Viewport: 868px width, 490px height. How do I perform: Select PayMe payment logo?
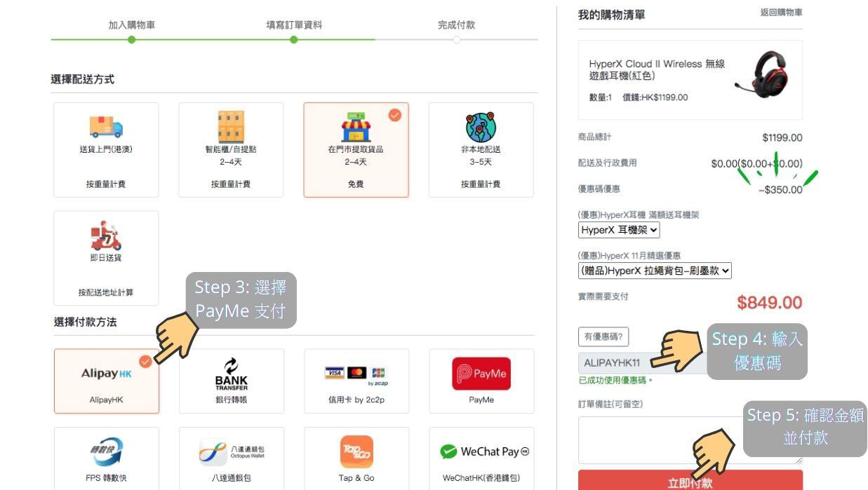pyautogui.click(x=481, y=374)
